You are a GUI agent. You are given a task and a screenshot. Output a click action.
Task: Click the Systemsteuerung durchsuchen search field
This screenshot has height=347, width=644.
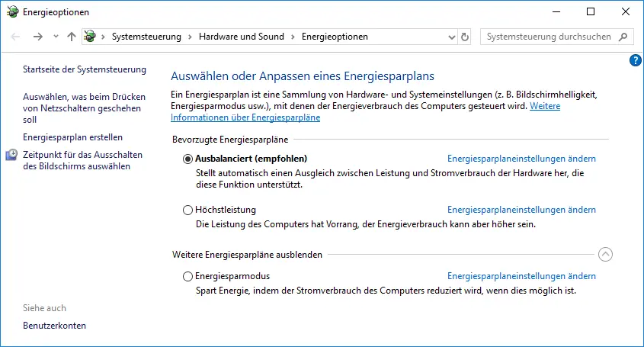[549, 37]
